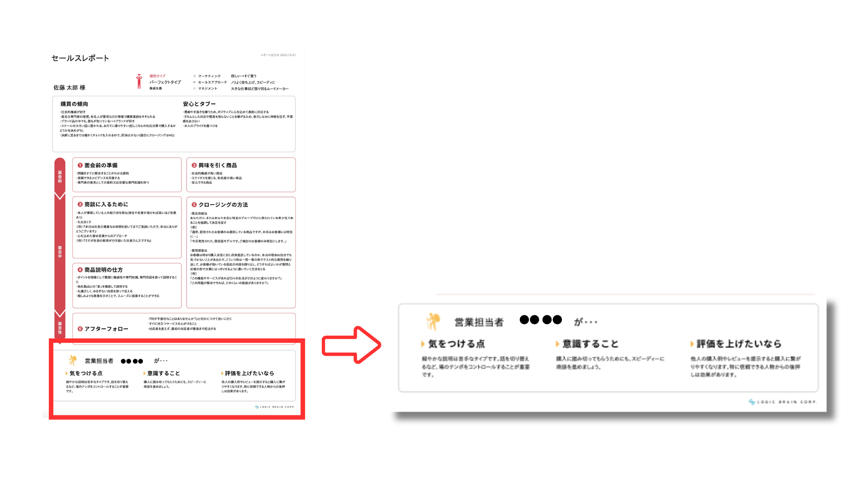Click enlarged 気をつける点 heading
The height and width of the screenshot is (488, 868).
[456, 344]
